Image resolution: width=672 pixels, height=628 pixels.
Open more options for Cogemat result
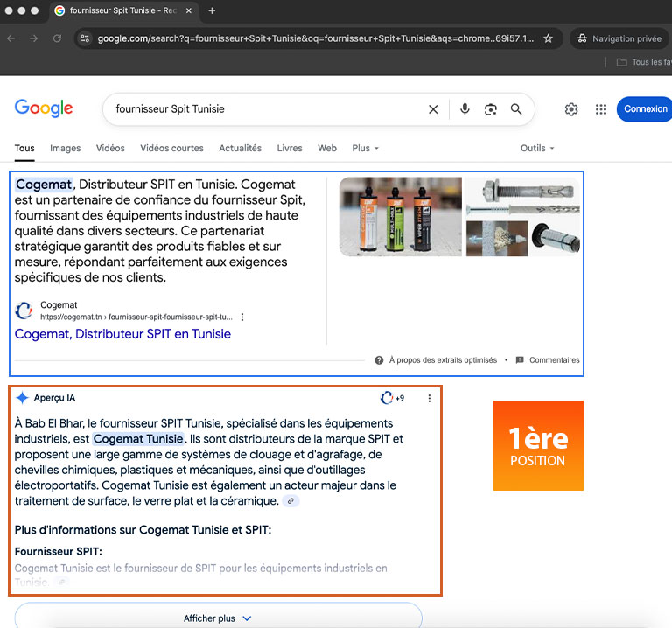coord(242,317)
